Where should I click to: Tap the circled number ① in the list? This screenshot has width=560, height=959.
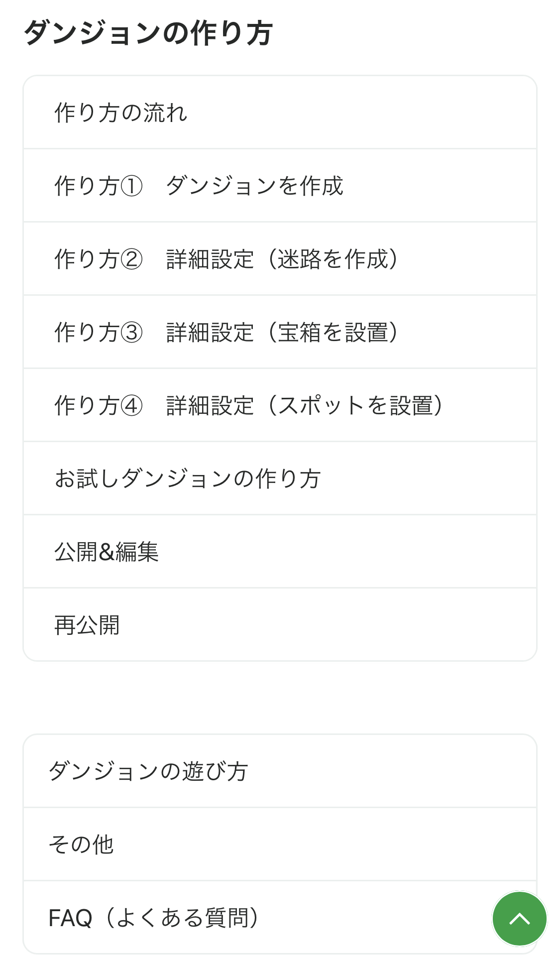click(x=131, y=186)
